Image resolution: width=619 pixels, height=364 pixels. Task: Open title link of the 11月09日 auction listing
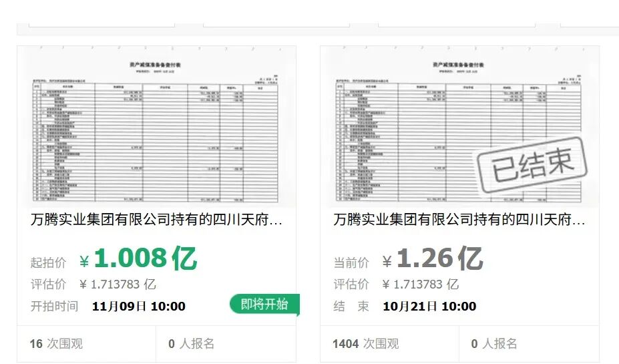point(156,220)
